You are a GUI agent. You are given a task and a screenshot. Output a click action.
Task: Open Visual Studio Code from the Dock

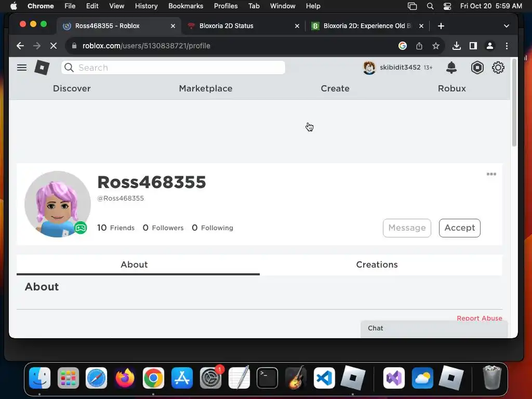pos(324,378)
